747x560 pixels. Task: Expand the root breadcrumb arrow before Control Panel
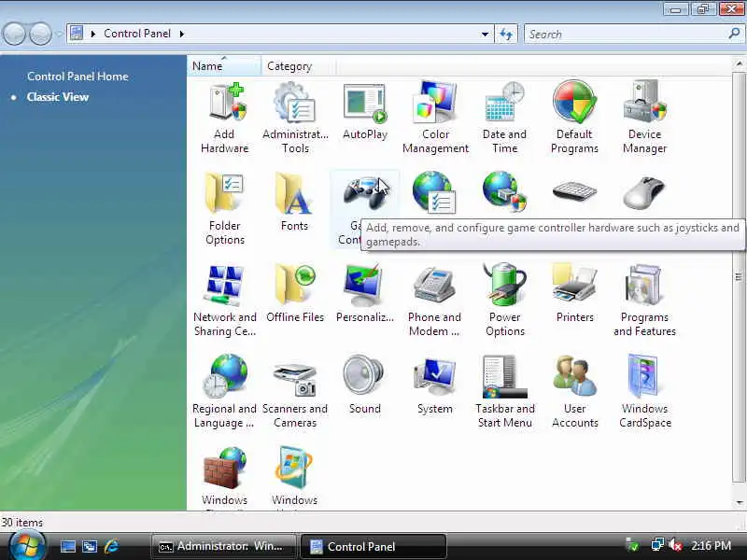pos(92,34)
